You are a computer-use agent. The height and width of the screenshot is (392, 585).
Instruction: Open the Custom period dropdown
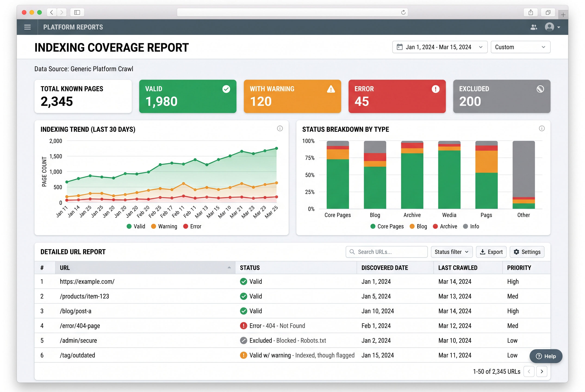pos(520,47)
